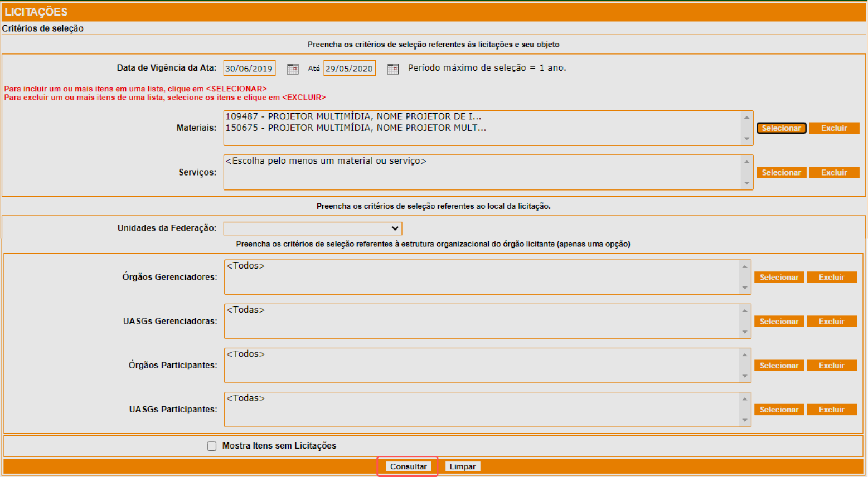Edit the start date field 30/06/2019
Screen dimensions: 868x477
(x=249, y=68)
